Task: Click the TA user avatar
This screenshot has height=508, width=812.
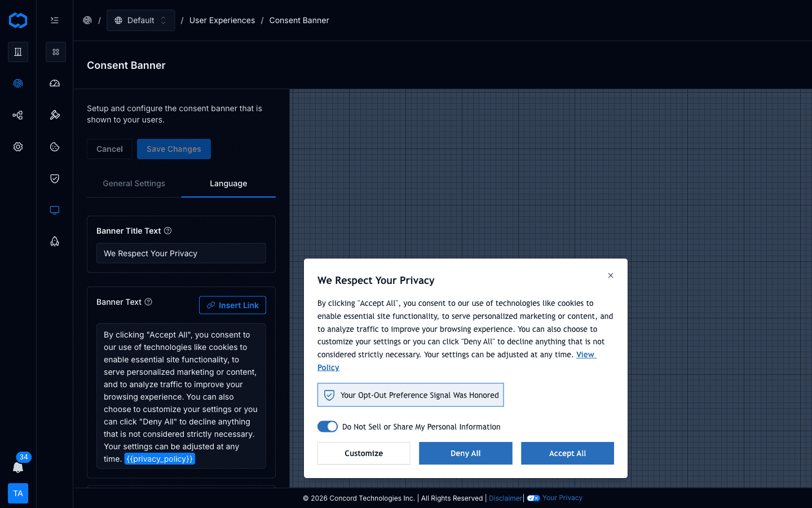Action: click(x=18, y=493)
